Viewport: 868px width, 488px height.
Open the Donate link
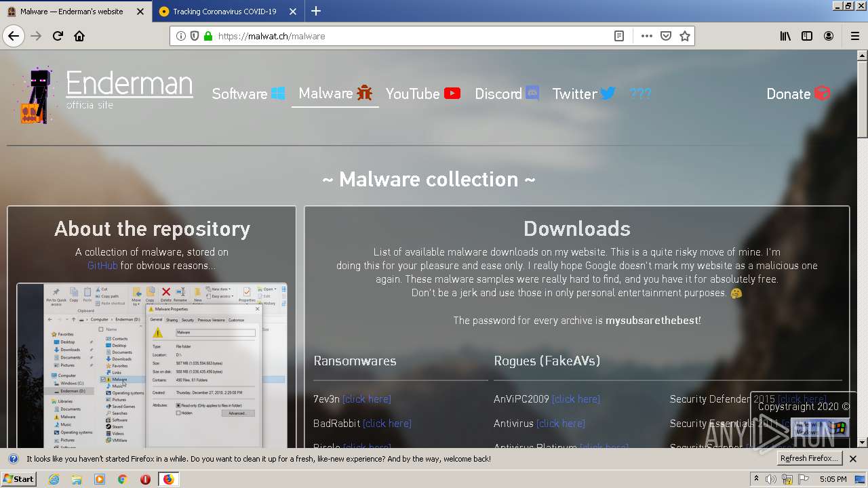click(x=798, y=94)
